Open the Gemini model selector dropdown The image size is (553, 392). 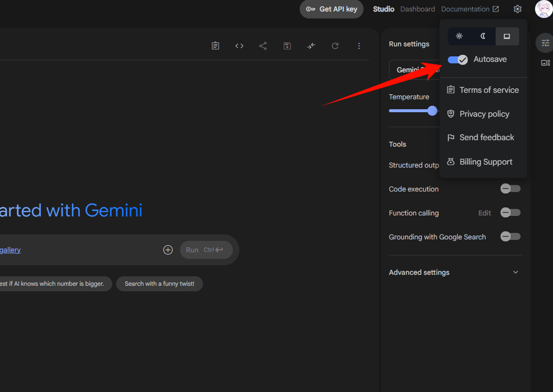414,70
